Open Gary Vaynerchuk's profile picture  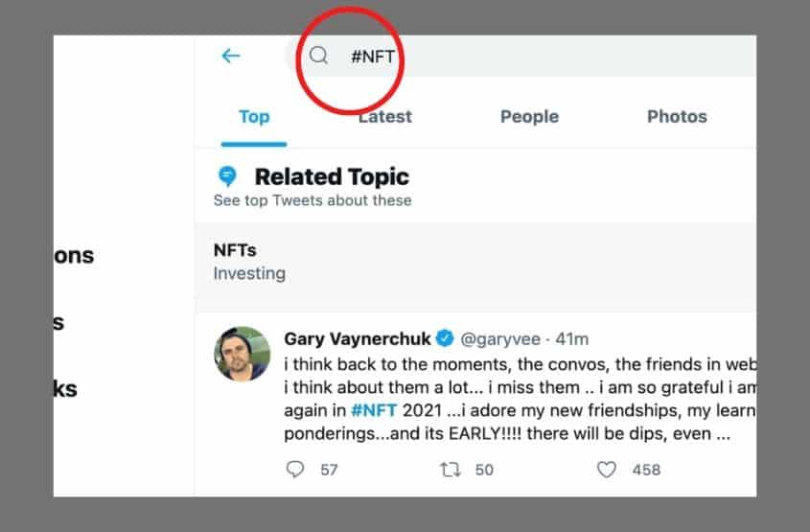point(242,354)
